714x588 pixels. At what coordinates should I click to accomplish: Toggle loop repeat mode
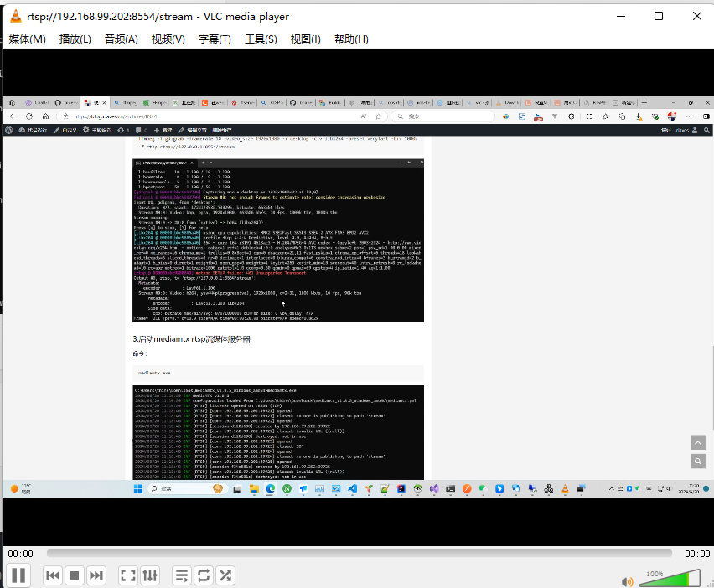tap(204, 575)
